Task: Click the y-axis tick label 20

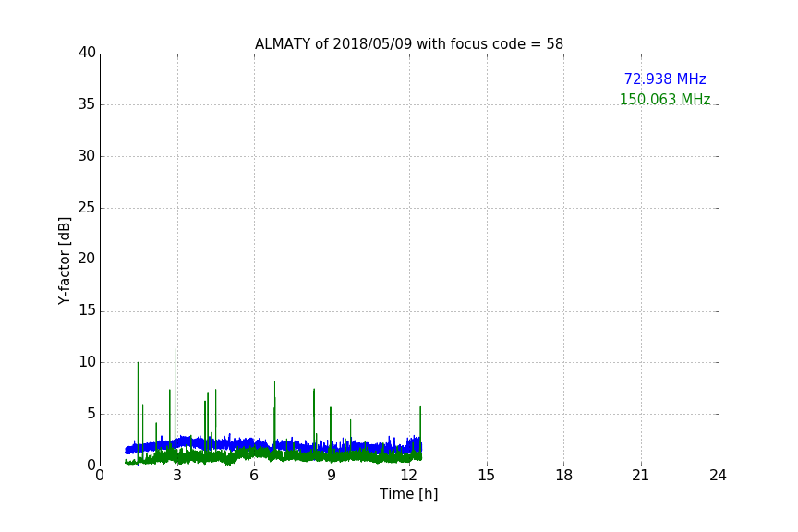Action: (87, 260)
